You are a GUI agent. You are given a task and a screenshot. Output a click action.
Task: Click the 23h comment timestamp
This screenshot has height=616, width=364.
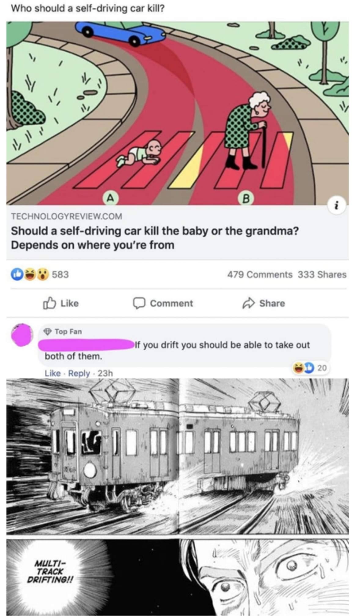(105, 373)
